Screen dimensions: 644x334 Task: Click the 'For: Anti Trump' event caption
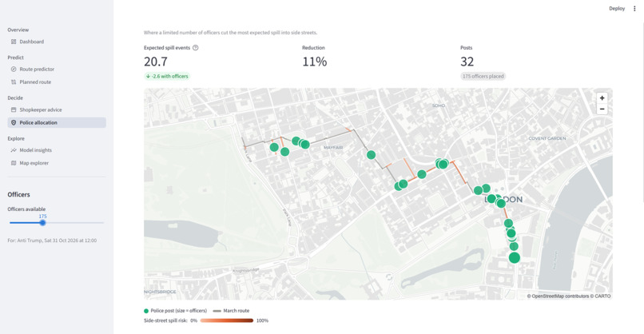click(x=52, y=241)
